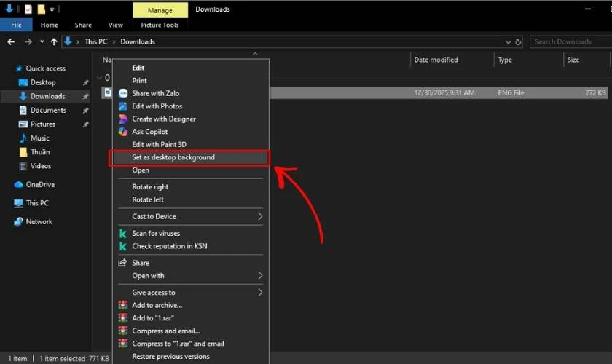Click the Properties icon in quick access toolbar
This screenshot has height=364, width=612.
(28, 9)
